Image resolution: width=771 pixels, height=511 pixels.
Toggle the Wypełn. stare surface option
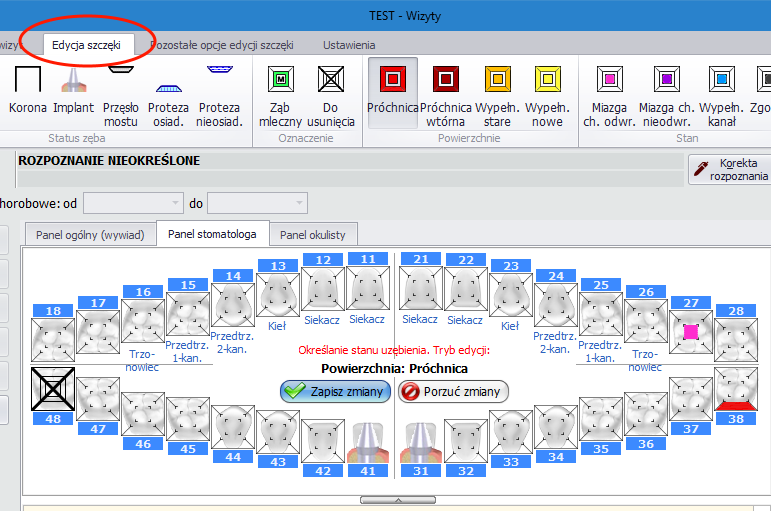click(497, 91)
